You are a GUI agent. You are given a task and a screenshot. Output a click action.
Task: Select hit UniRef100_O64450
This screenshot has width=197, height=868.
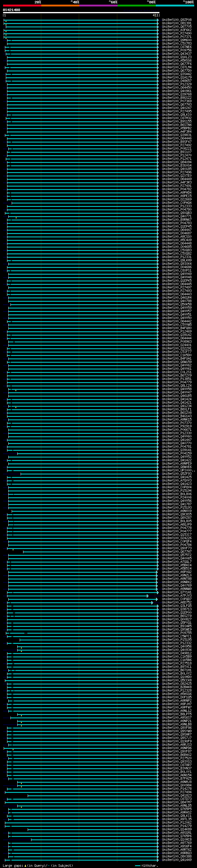pyautogui.click(x=176, y=88)
